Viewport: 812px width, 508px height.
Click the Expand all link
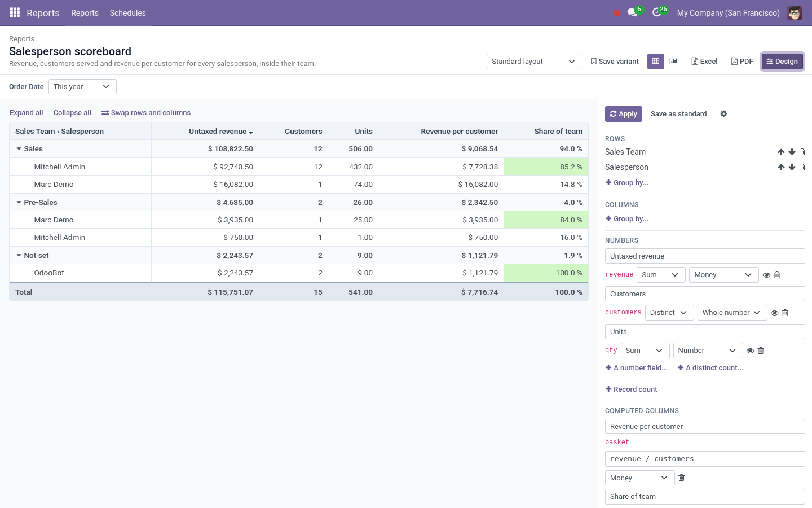[x=27, y=113]
